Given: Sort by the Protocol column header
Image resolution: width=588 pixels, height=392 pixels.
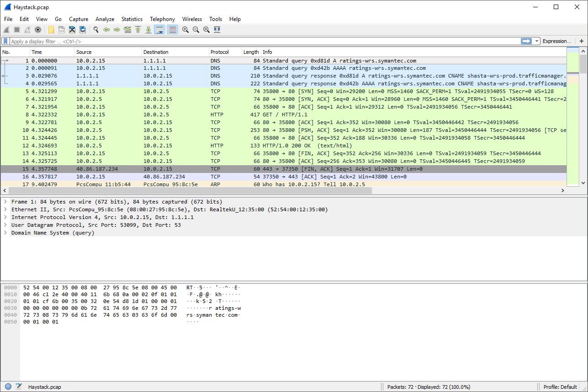Looking at the screenshot, I should 225,52.
